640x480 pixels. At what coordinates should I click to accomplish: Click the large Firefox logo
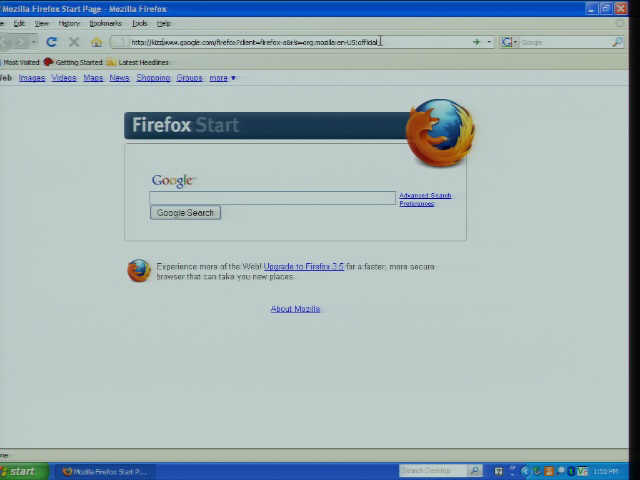(x=440, y=132)
